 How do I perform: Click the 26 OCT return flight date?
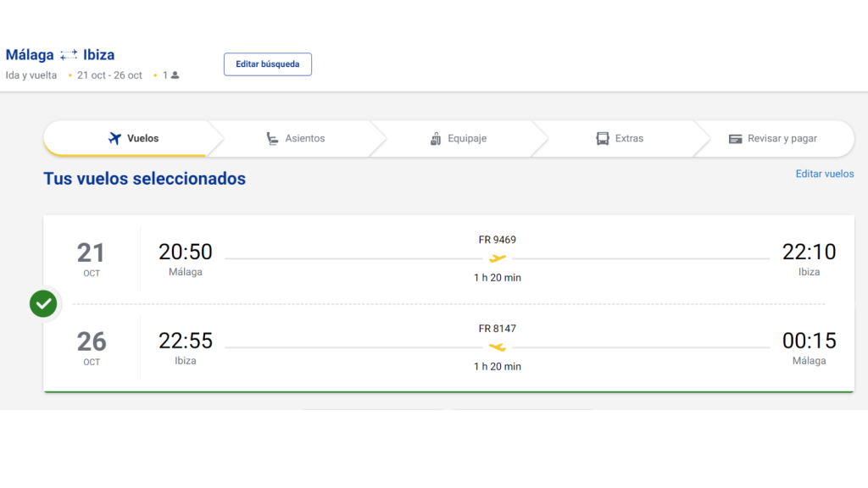(92, 347)
